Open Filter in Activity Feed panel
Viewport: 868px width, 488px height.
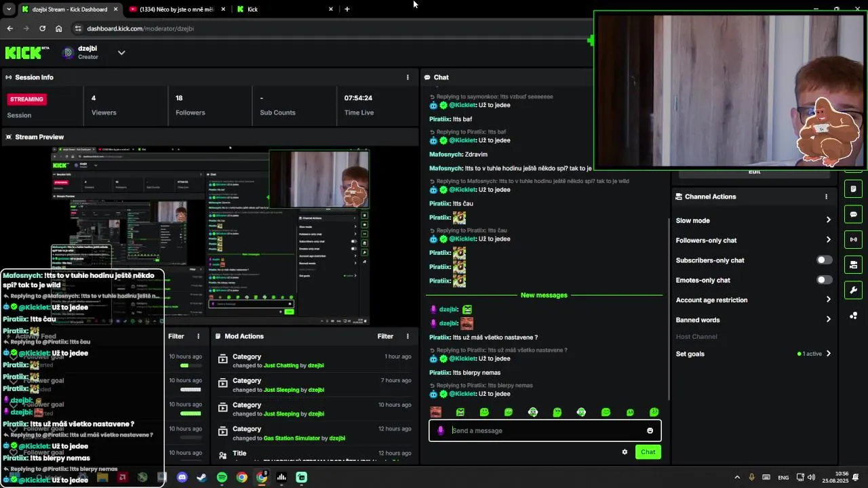[x=176, y=336]
